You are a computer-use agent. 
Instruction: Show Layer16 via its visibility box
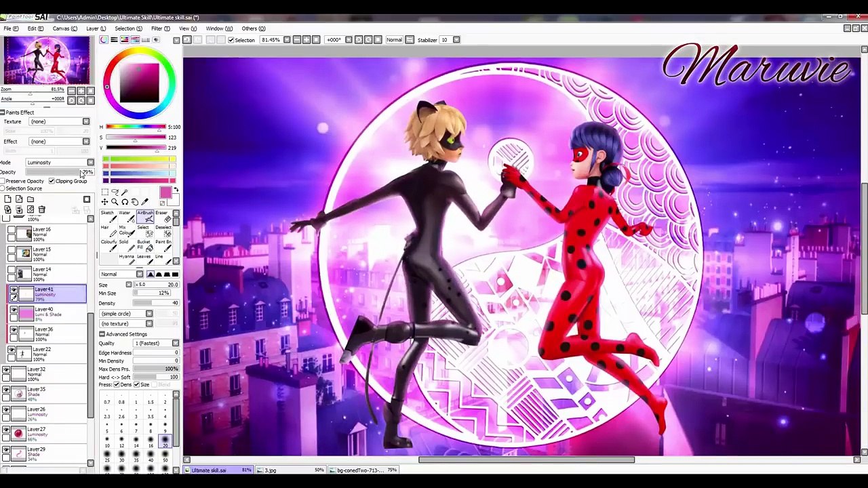[x=12, y=230]
